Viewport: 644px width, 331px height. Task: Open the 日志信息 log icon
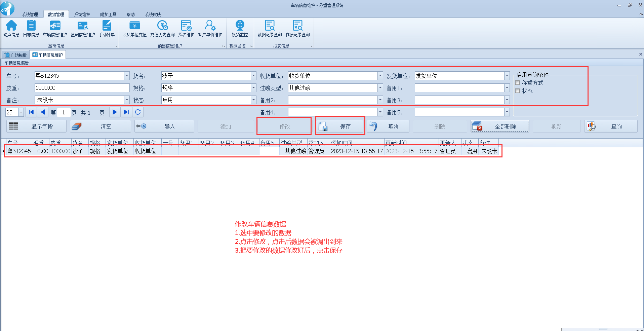click(x=31, y=28)
